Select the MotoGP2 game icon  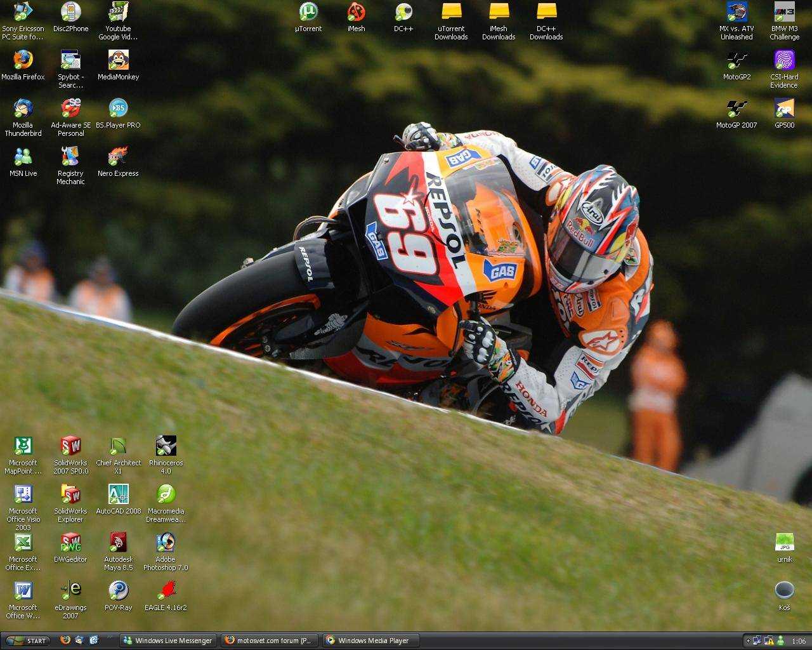point(737,65)
